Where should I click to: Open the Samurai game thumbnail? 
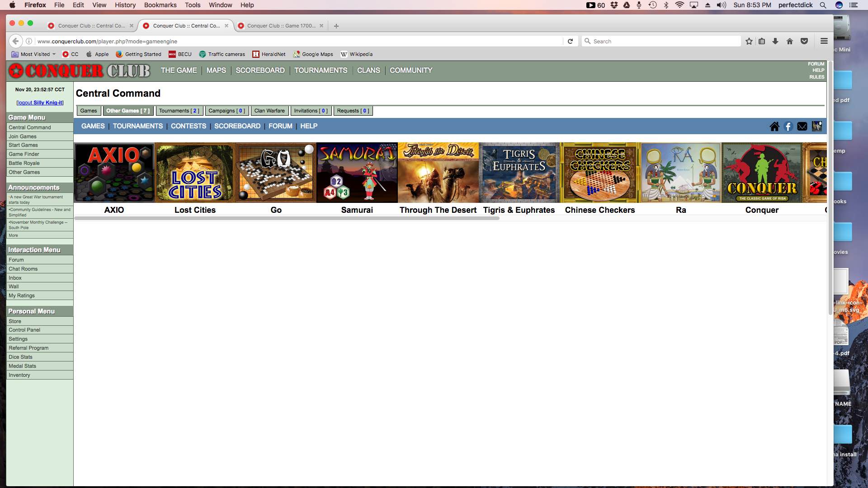(357, 173)
